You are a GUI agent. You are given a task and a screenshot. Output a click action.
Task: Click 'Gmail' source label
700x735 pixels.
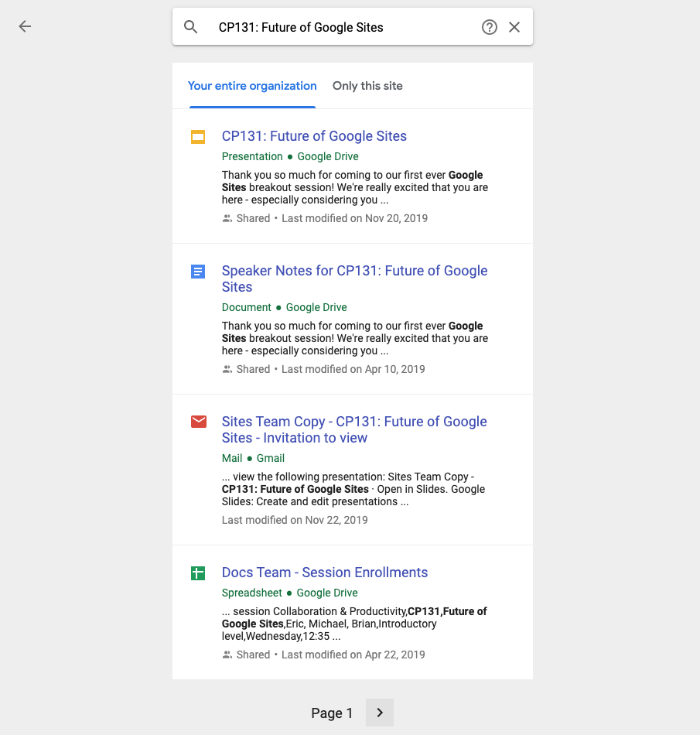click(271, 459)
